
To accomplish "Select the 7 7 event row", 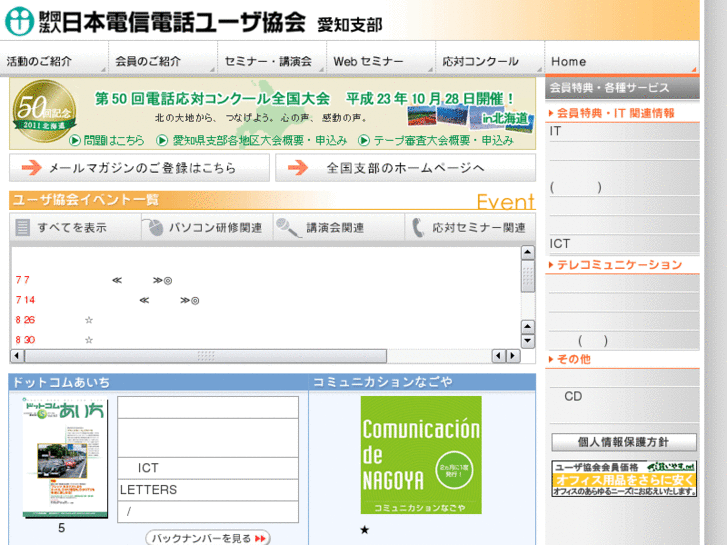I will [94, 280].
